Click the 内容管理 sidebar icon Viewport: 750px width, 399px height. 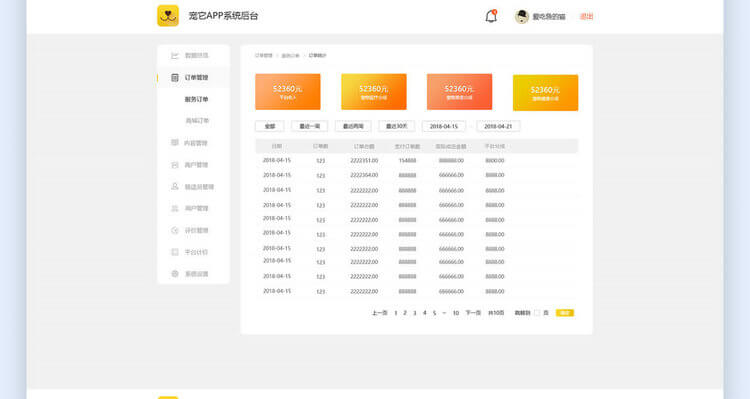(x=175, y=143)
